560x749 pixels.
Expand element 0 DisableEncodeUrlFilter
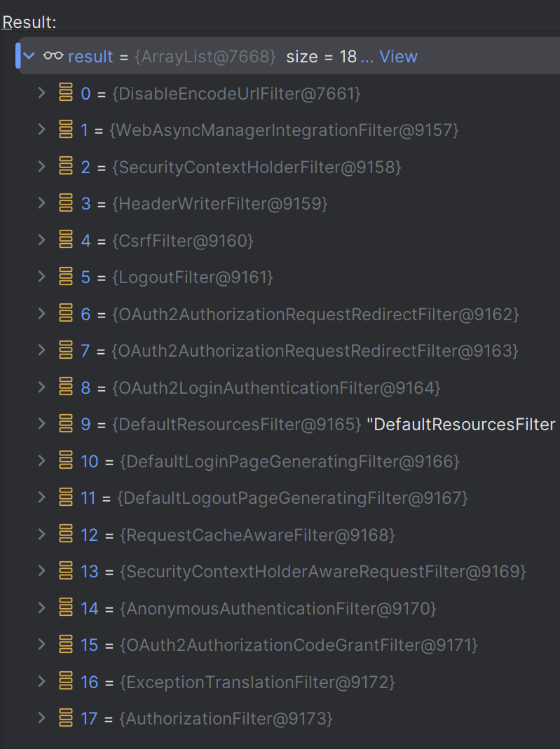(42, 92)
